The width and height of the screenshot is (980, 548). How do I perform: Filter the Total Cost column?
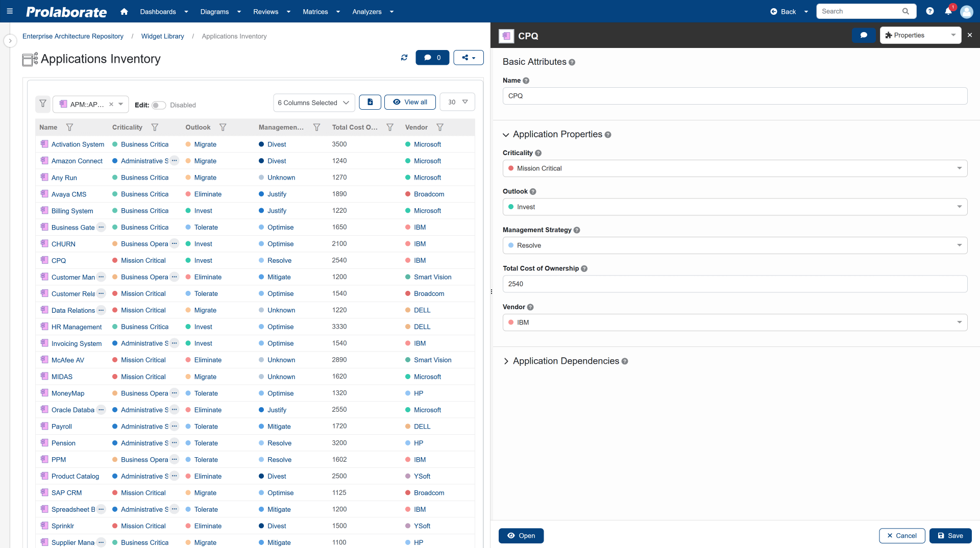[x=390, y=128]
